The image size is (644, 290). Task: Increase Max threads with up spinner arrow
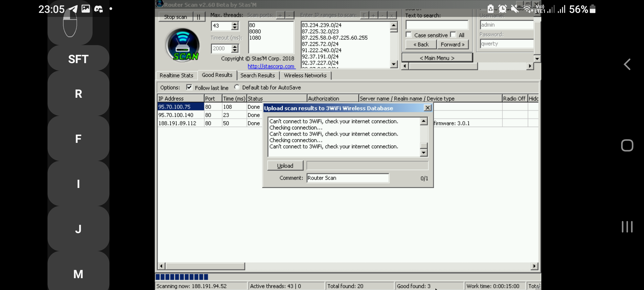(x=235, y=24)
